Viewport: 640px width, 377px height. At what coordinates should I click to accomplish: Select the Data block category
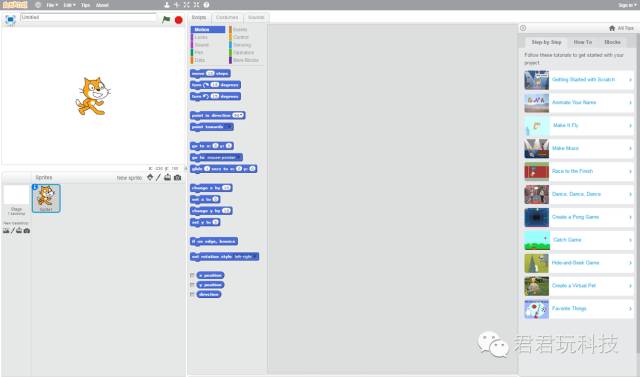208,60
